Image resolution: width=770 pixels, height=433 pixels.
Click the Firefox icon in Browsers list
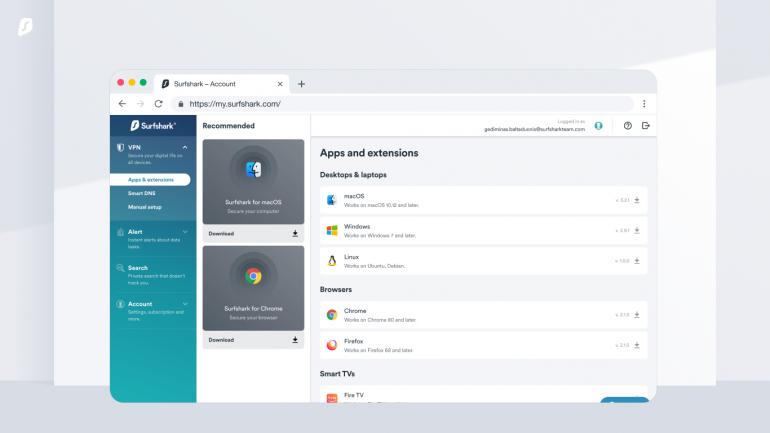(332, 345)
